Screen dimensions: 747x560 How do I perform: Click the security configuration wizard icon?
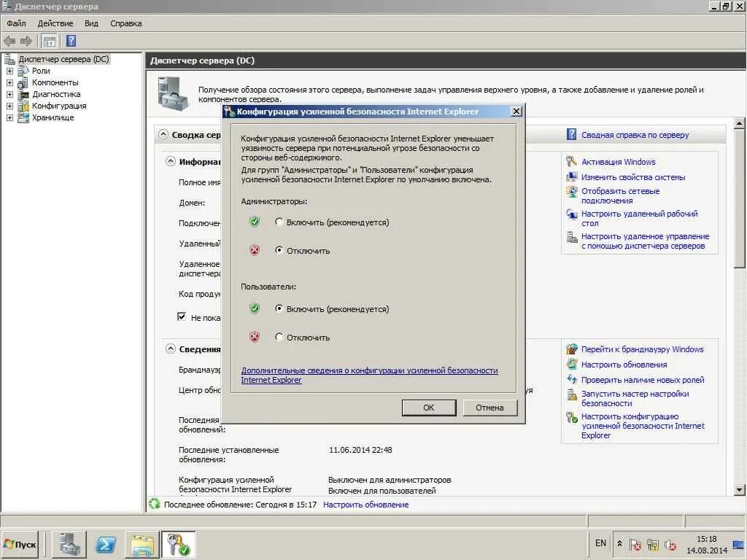[571, 394]
